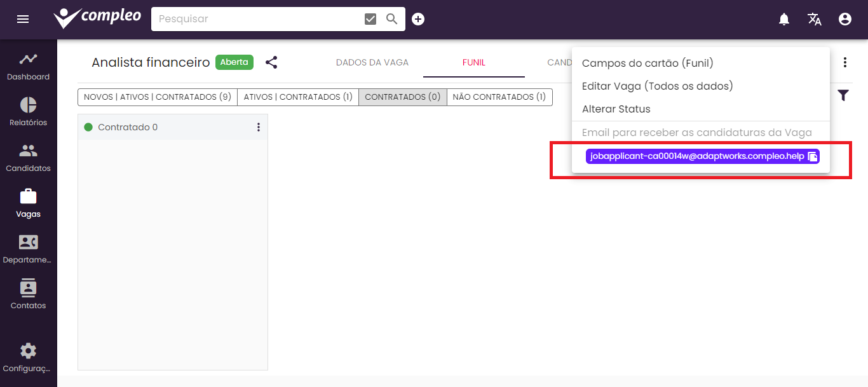Open the notifications bell
The width and height of the screenshot is (868, 387).
(783, 19)
